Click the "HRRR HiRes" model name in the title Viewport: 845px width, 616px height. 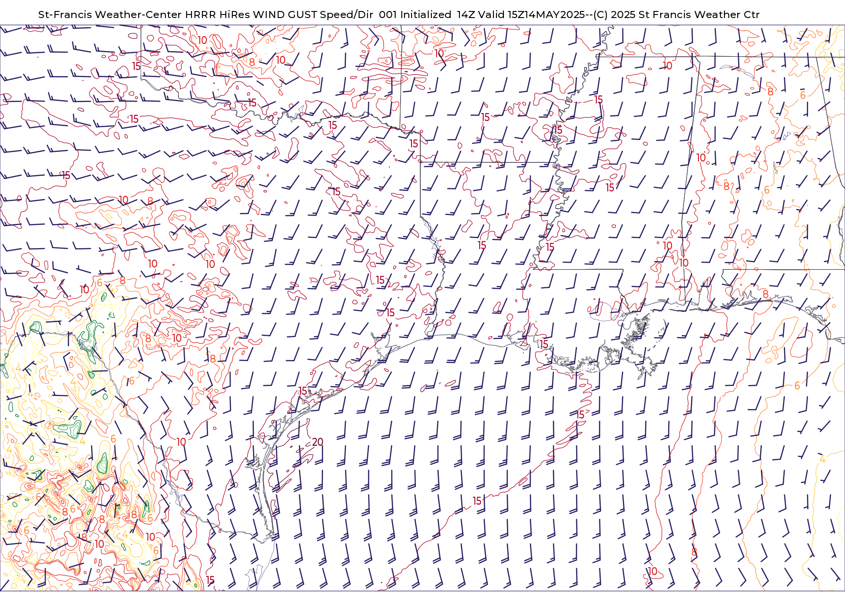click(217, 15)
